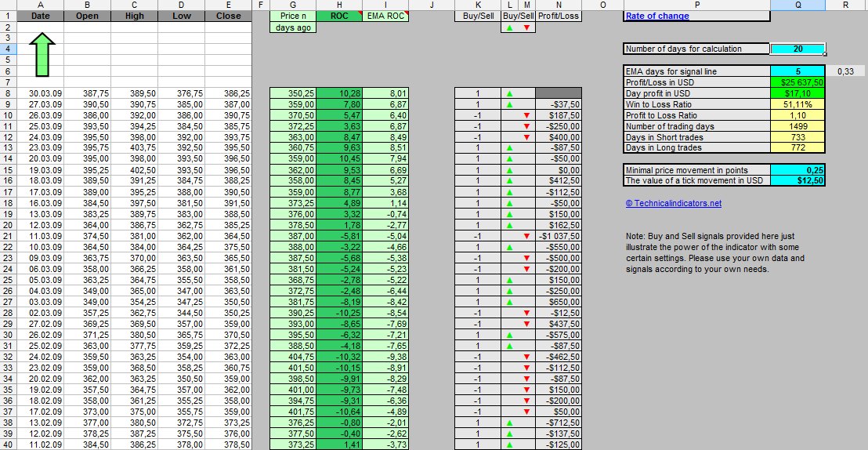Click the red sell triangle in the 09.03.09 row
The width and height of the screenshot is (868, 450).
(526, 258)
